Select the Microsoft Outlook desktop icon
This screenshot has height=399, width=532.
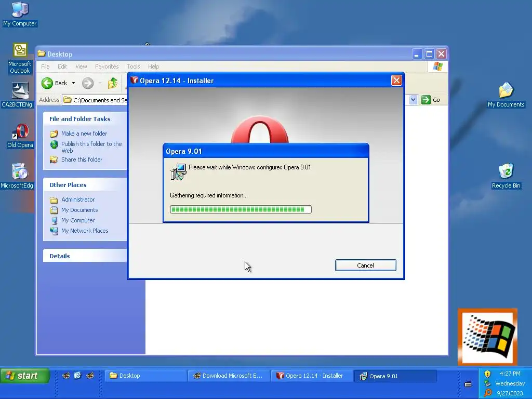20,58
